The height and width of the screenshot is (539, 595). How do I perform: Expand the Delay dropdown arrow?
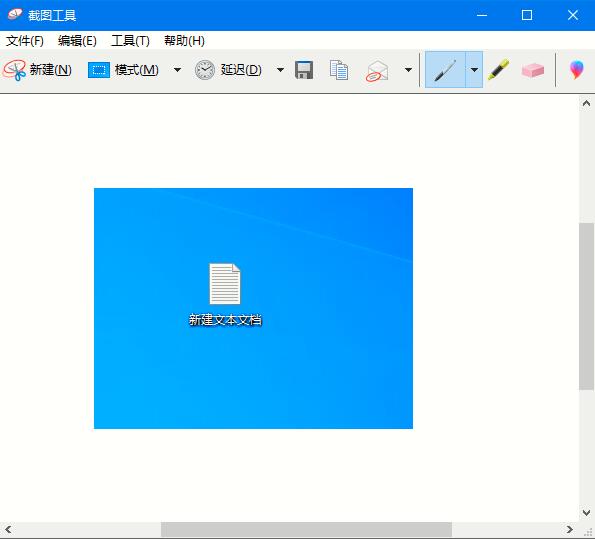coord(280,70)
